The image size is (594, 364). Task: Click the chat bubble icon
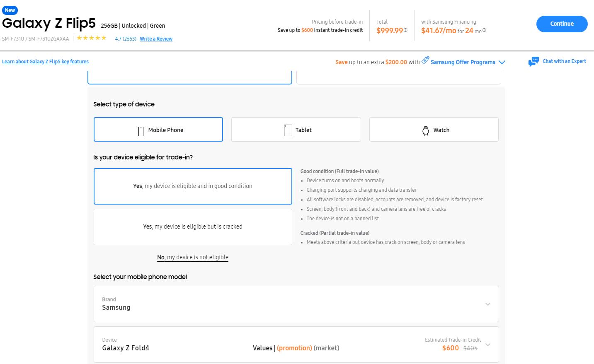[533, 62]
